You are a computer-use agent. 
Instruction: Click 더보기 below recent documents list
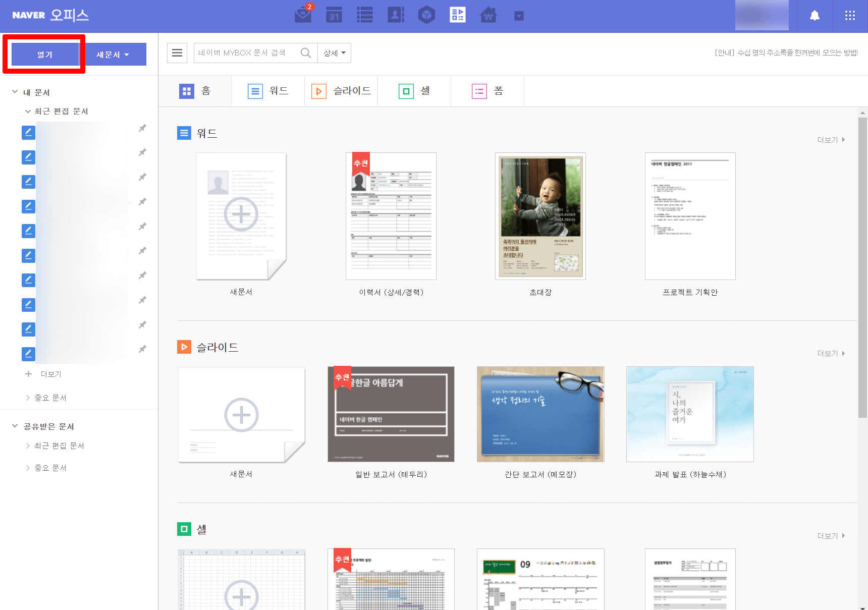click(x=44, y=374)
